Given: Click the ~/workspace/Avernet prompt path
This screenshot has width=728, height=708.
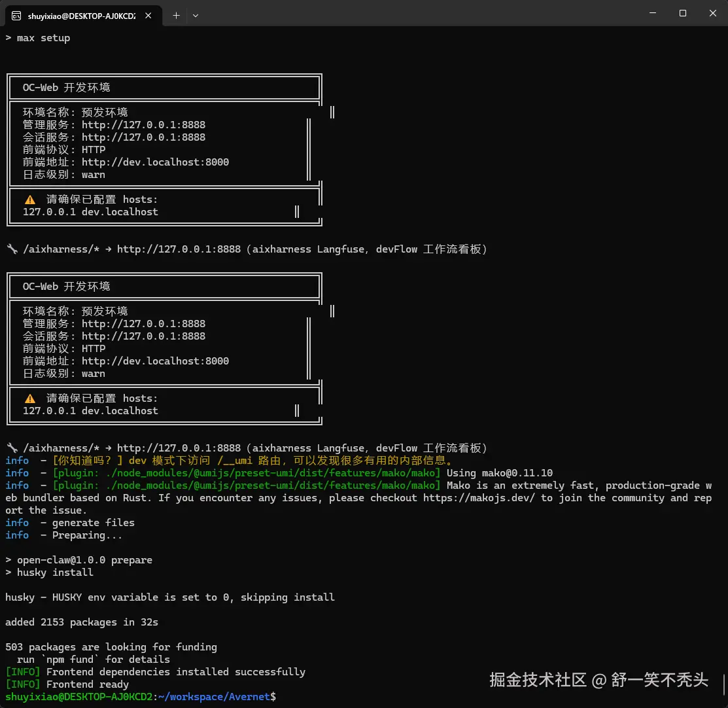Looking at the screenshot, I should [x=214, y=697].
